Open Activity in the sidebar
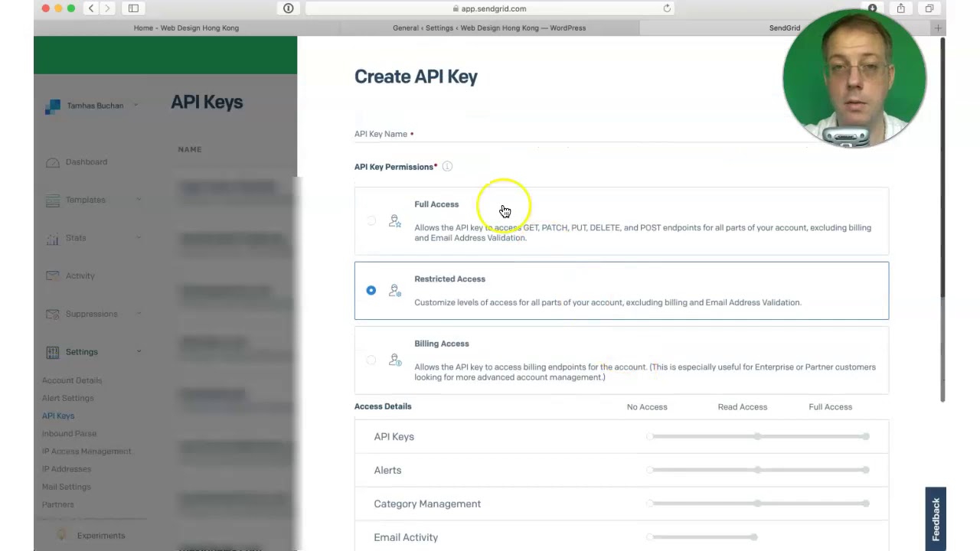 [x=80, y=276]
